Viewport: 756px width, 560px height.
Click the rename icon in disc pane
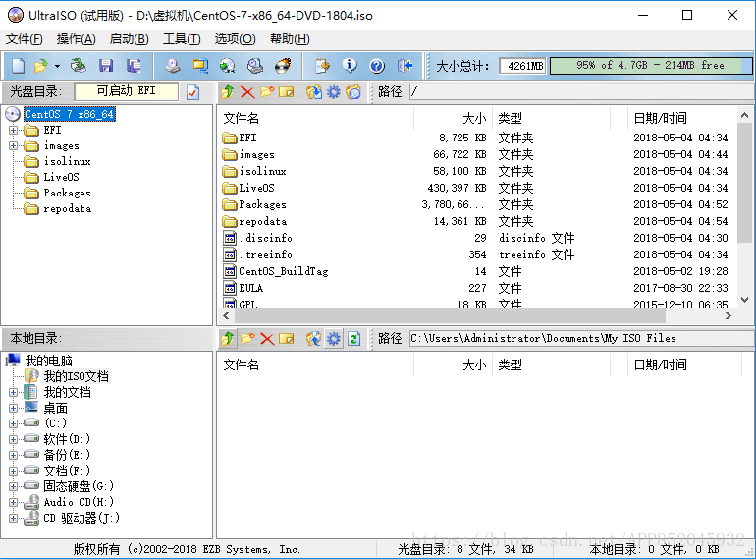pyautogui.click(x=287, y=91)
